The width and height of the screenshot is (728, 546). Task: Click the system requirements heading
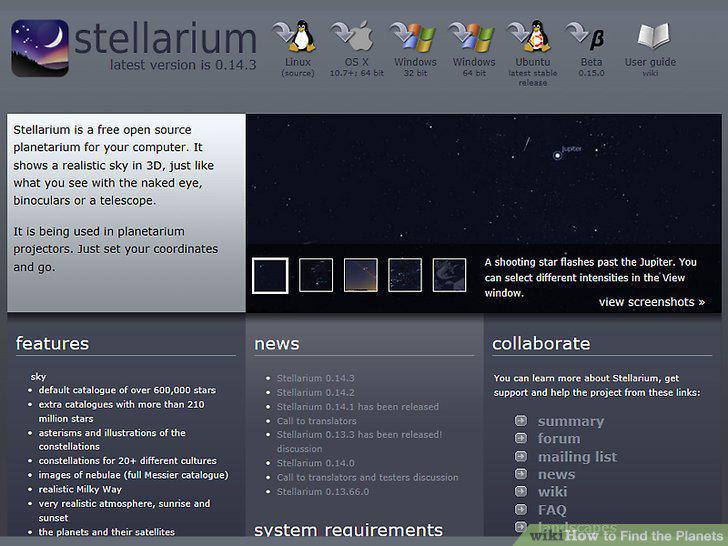point(348,530)
